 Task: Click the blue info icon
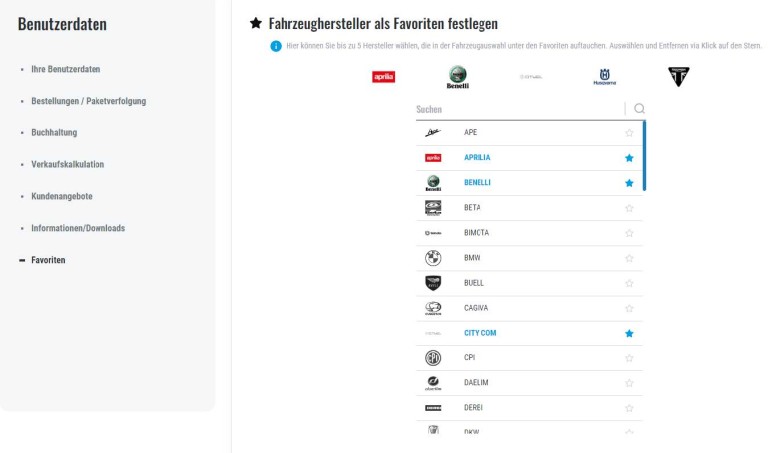(276, 46)
